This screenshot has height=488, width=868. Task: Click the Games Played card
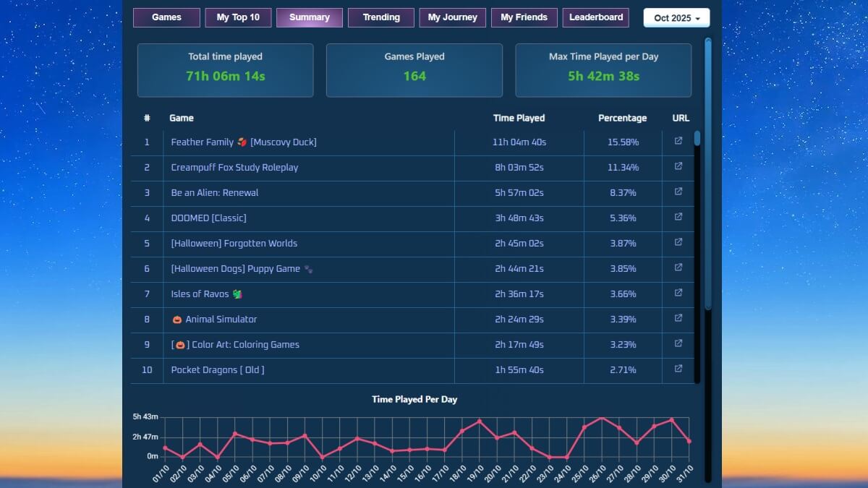(414, 70)
